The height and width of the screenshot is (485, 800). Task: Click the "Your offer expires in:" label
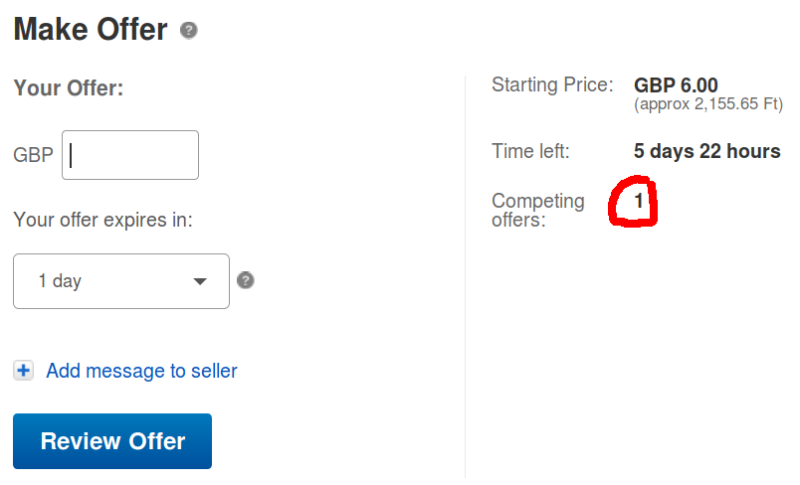(103, 219)
